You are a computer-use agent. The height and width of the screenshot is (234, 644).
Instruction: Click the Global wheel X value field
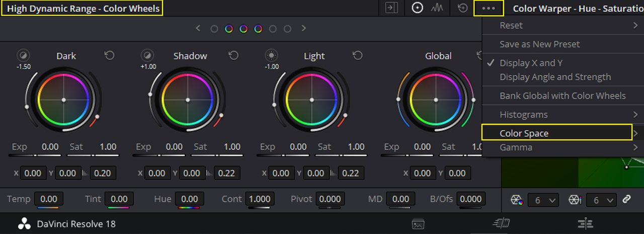coord(423,173)
